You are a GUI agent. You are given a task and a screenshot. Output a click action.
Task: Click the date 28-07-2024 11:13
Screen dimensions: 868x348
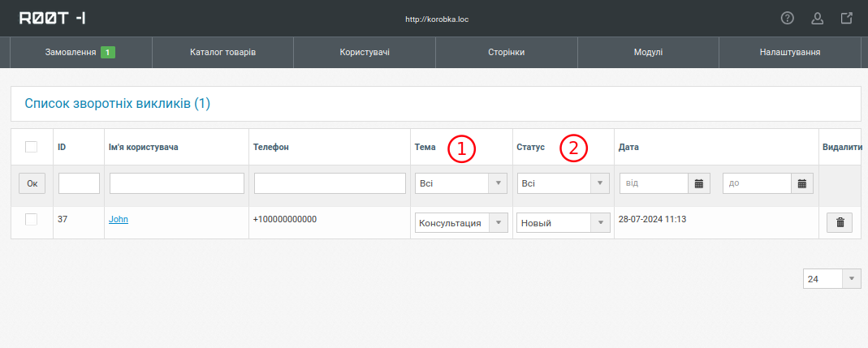pos(652,219)
